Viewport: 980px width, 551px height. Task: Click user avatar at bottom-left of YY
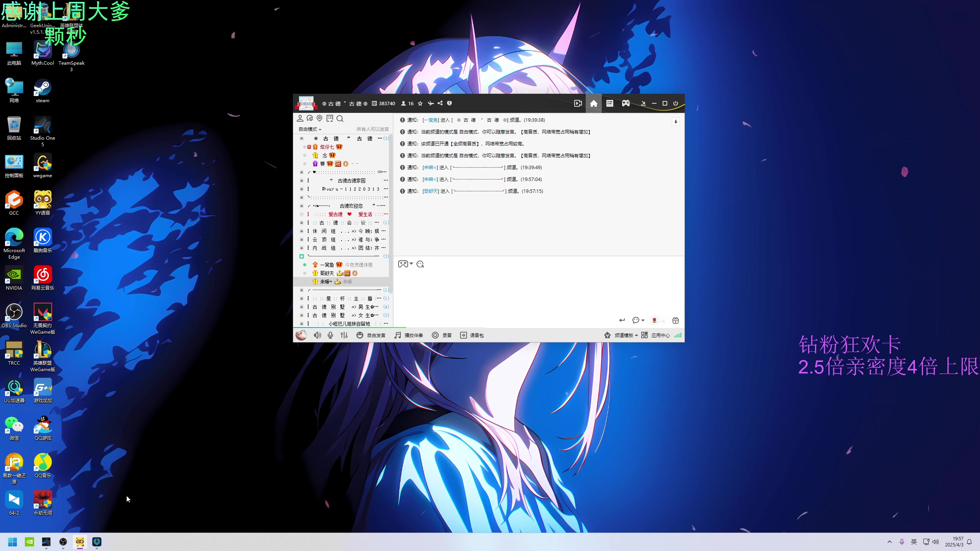click(301, 335)
